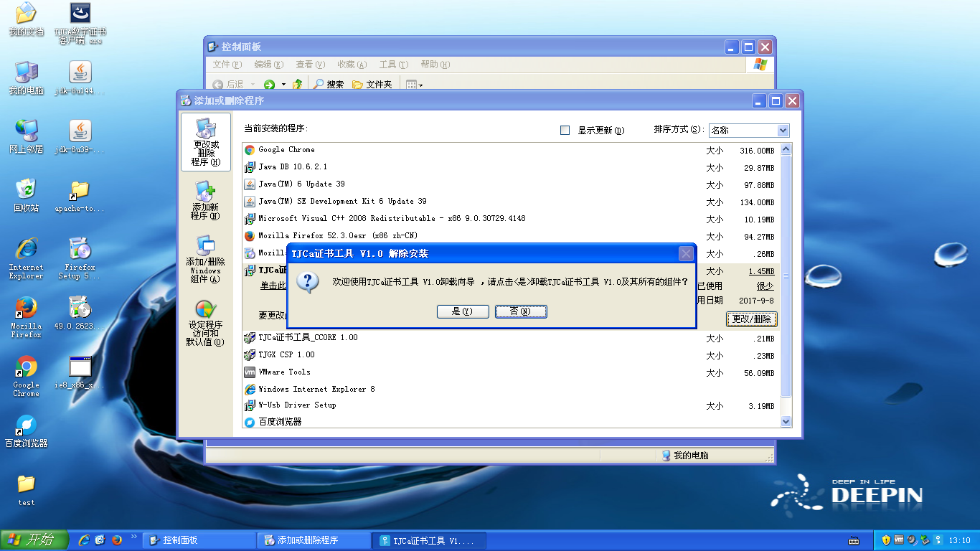Image resolution: width=980 pixels, height=551 pixels.
Task: Select TJCa证书工具_CCORE 1.00 entry
Action: (510, 338)
